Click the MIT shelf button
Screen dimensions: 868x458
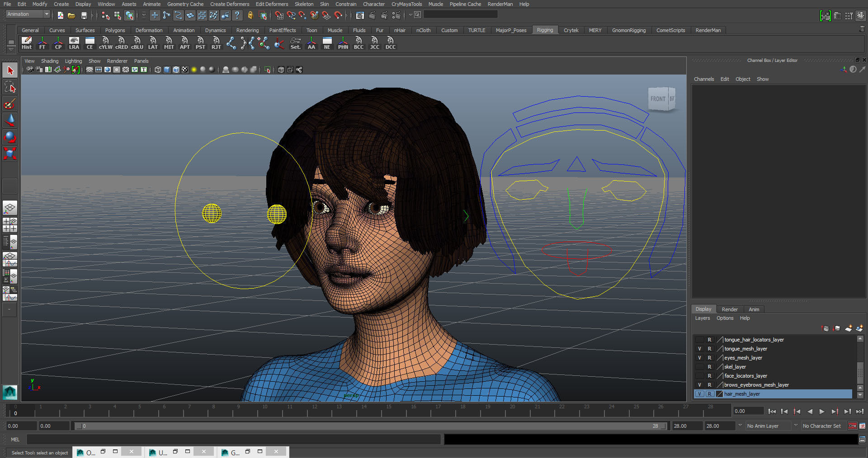coord(169,43)
